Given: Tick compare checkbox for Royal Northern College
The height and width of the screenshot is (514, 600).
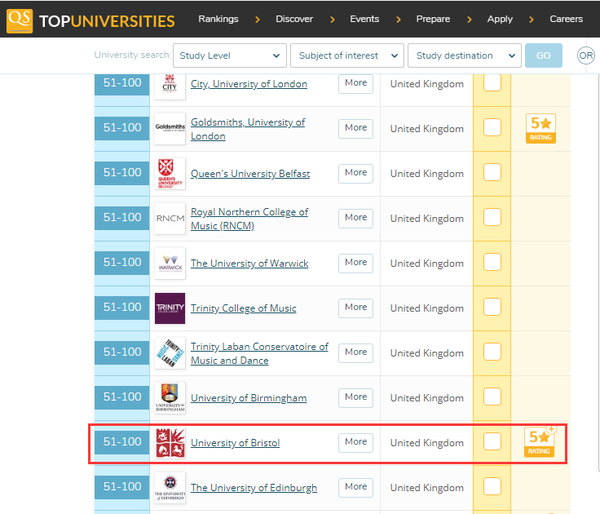Looking at the screenshot, I should (492, 217).
